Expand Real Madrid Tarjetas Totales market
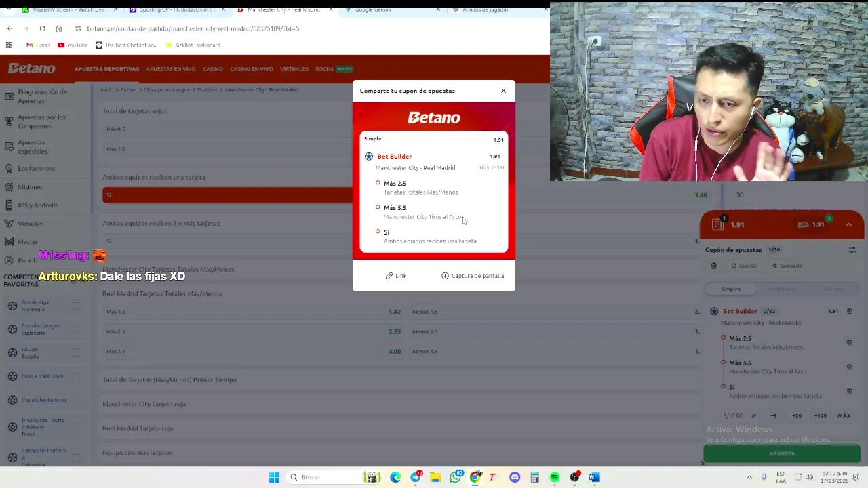Viewport: 868px width, 488px height. (x=162, y=293)
